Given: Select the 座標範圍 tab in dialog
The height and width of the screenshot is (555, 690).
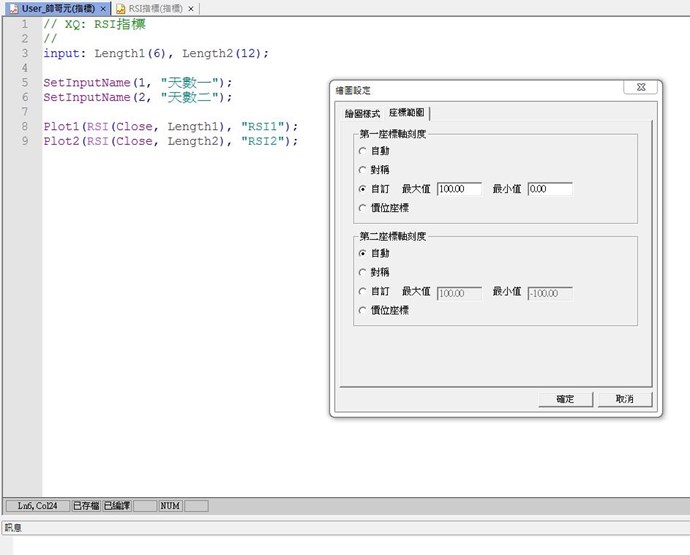Looking at the screenshot, I should pos(407,112).
